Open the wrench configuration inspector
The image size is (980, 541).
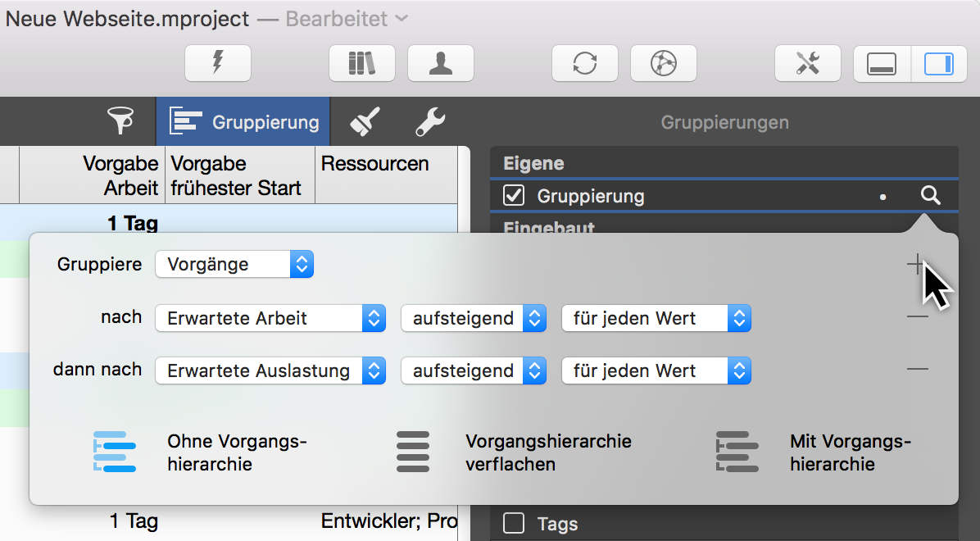(429, 120)
